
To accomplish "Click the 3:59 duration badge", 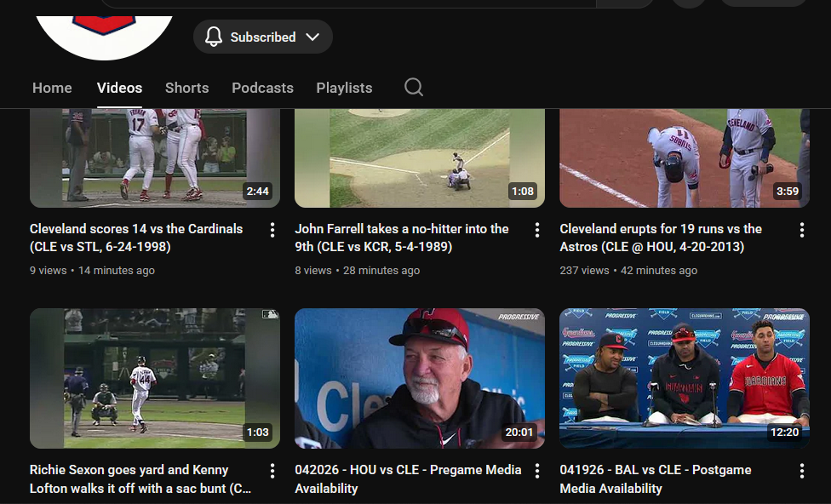I will (x=788, y=192).
